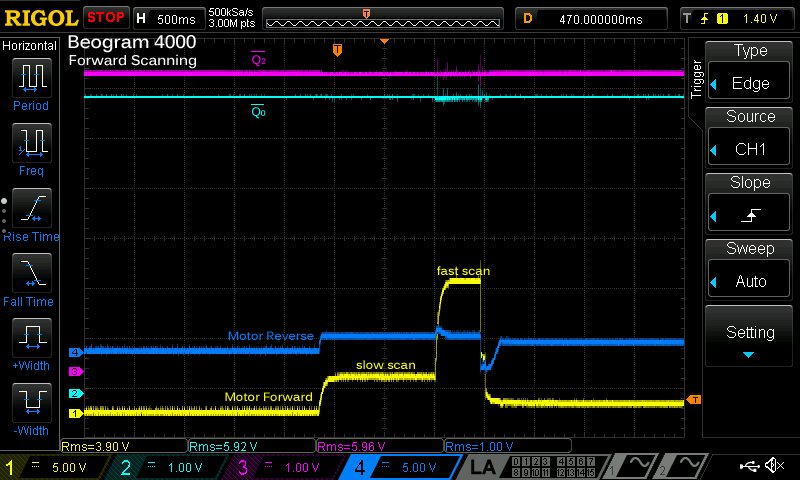The width and height of the screenshot is (800, 480).
Task: Click the orange trigger position marker at top
Action: coord(367,13)
